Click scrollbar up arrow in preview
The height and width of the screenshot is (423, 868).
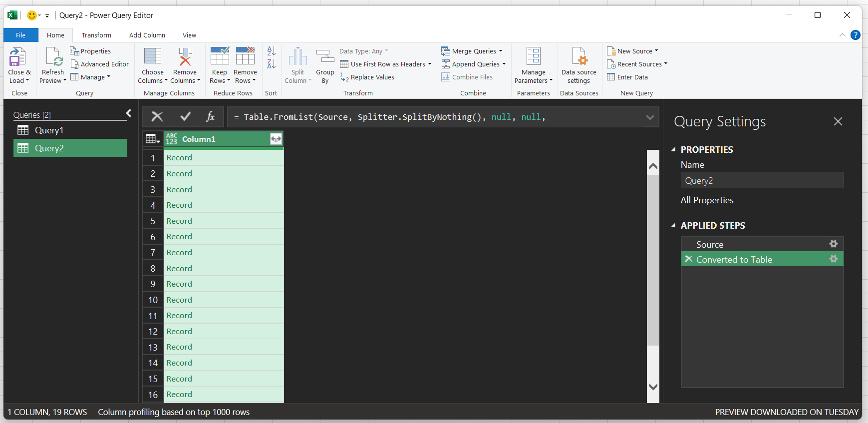click(x=653, y=166)
